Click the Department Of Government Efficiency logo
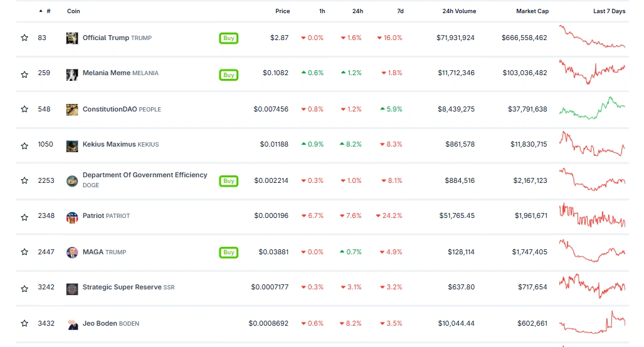644x347 pixels. [x=72, y=181]
